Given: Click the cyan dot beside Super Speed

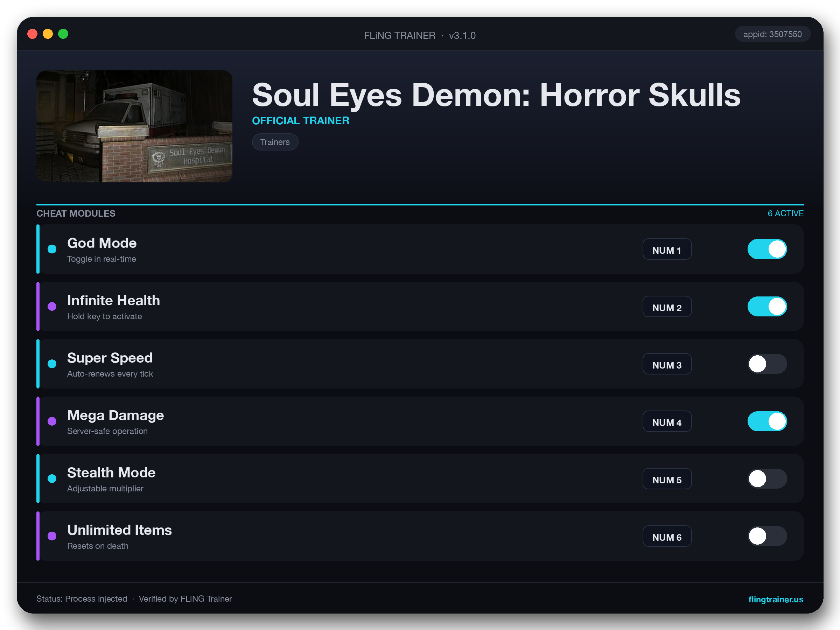Looking at the screenshot, I should click(52, 364).
